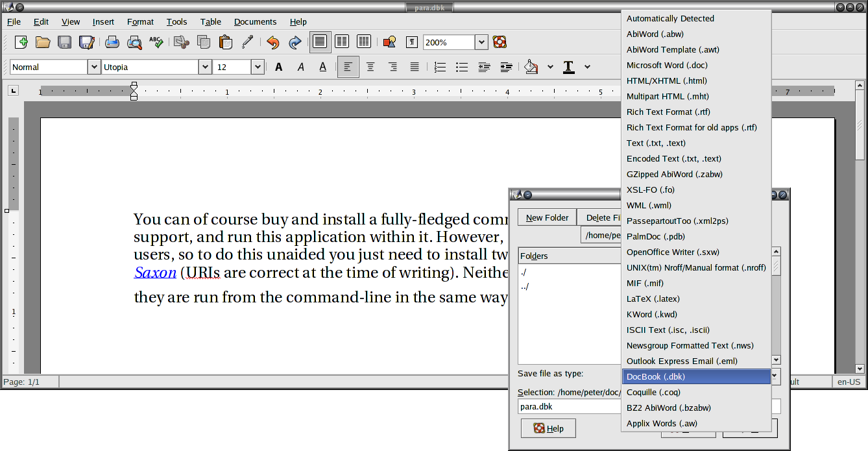Open the Format menu
Viewport: 868px width, 451px height.
click(140, 21)
